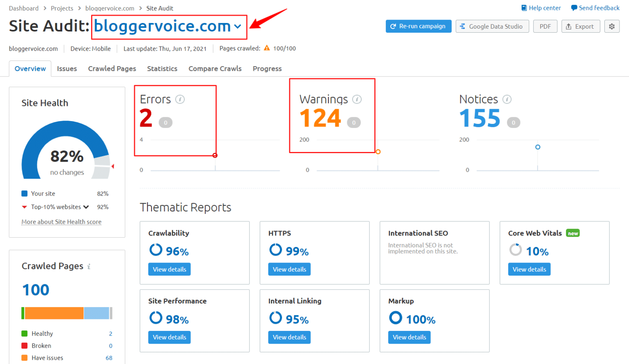Click the Your site blue legend swatch

tap(25, 193)
